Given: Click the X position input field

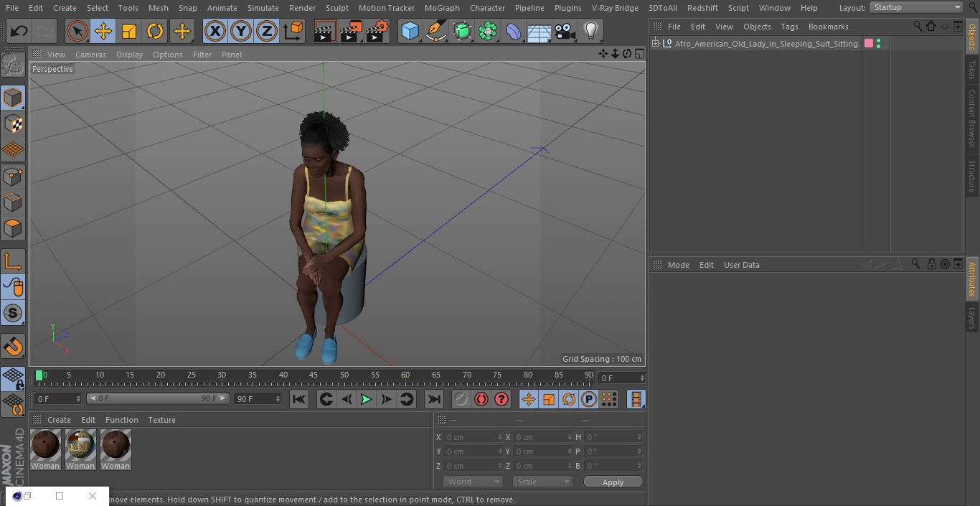Looking at the screenshot, I should click(473, 437).
